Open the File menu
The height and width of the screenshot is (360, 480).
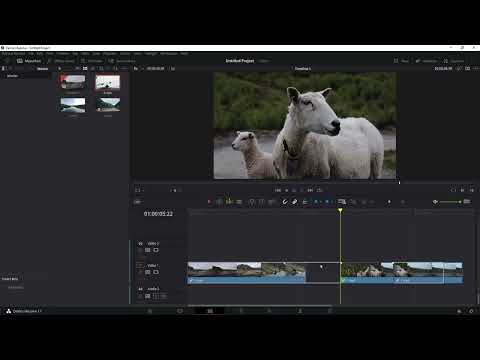click(x=31, y=54)
